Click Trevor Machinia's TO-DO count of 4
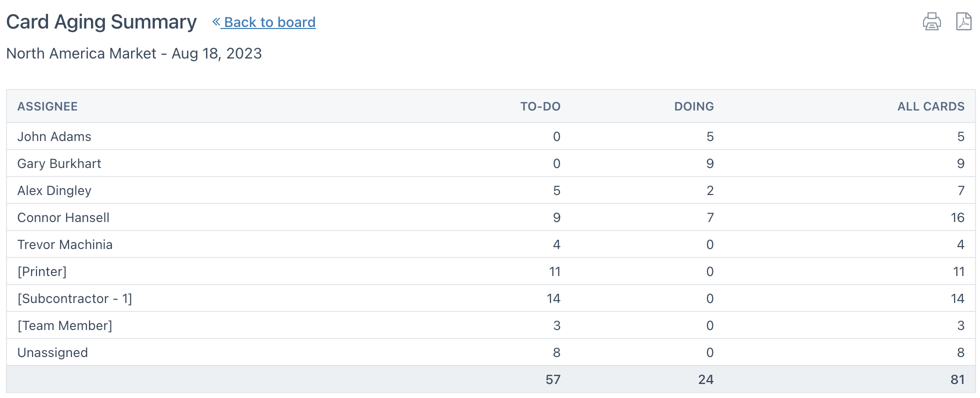 coord(556,244)
